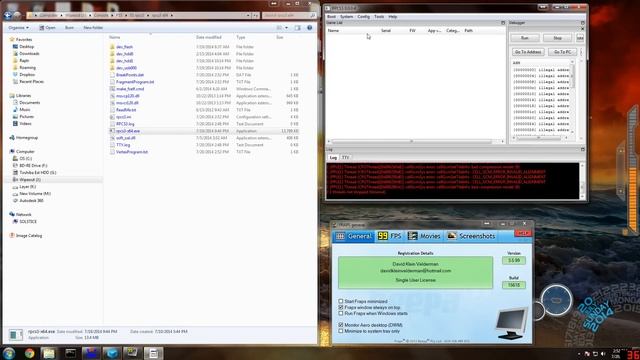Viewport: 640px width, 360px height.
Task: Sort files by the Date modified column
Action: click(209, 37)
